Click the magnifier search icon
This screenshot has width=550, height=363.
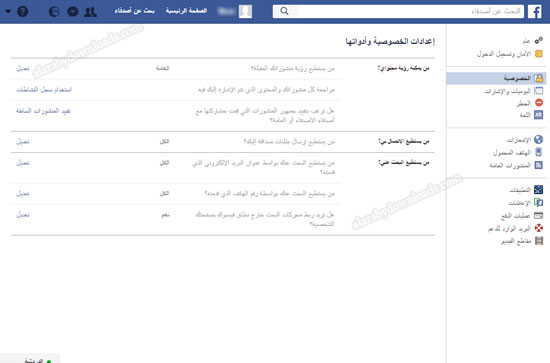tap(284, 11)
